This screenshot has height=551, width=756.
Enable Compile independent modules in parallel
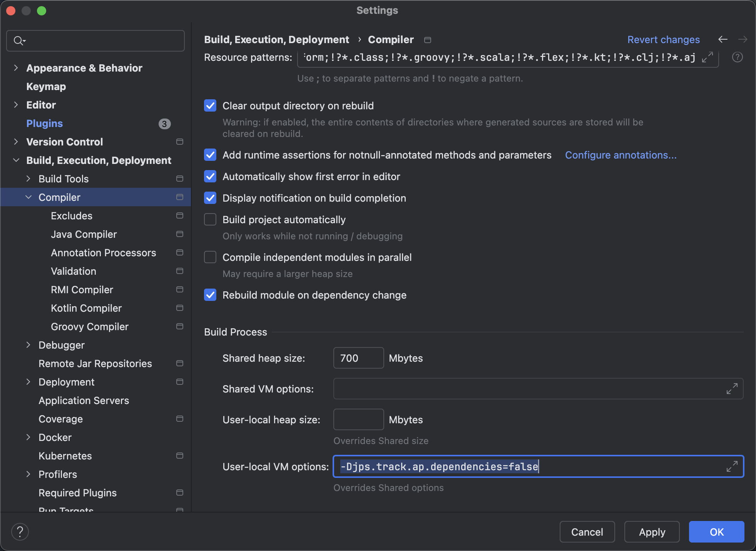click(x=210, y=257)
